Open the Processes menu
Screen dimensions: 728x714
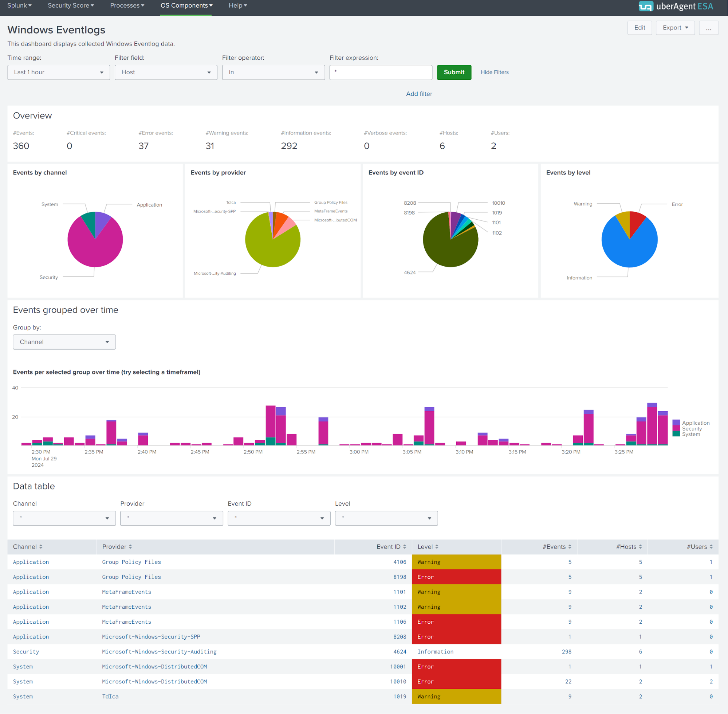(127, 5)
